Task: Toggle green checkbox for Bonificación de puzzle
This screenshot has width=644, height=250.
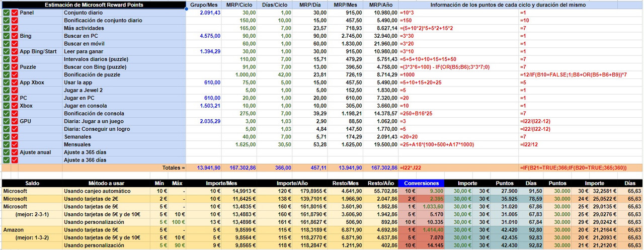Action: [6, 74]
